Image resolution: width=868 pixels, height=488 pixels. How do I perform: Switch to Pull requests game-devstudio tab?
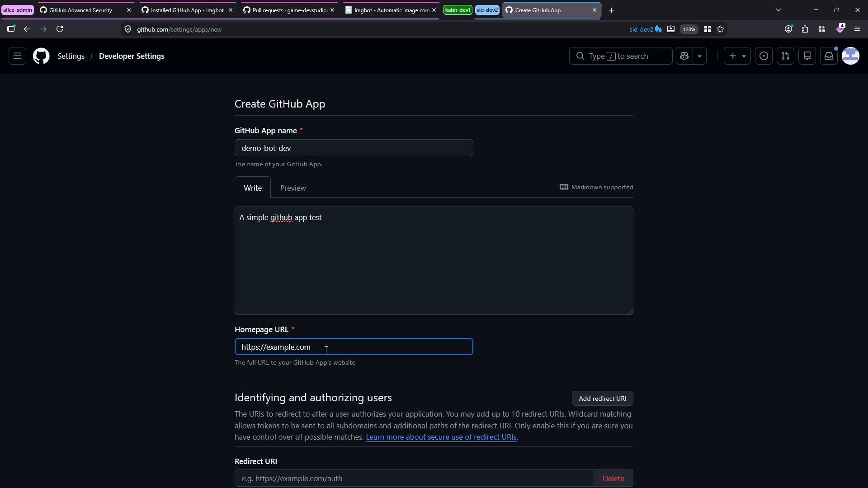[x=289, y=10]
